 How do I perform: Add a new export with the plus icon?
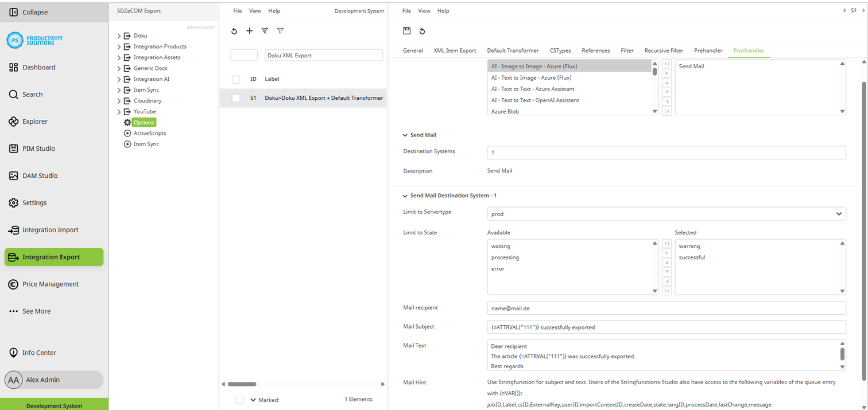(249, 31)
